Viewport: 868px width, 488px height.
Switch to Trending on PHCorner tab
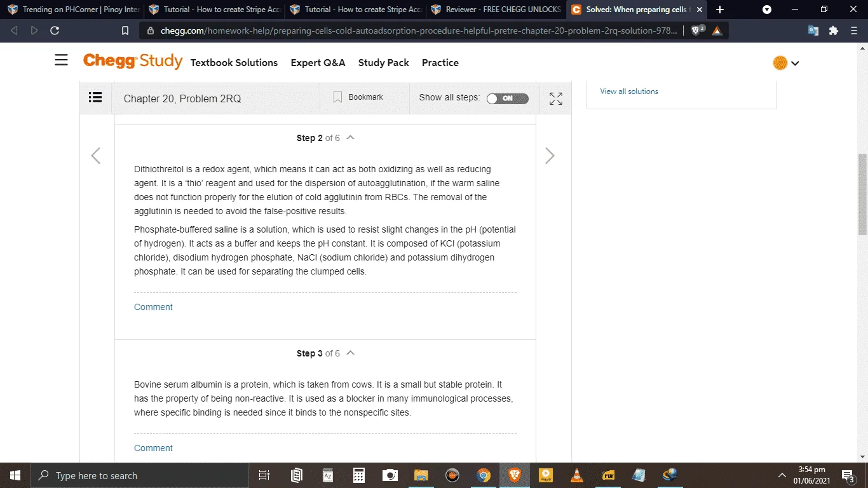pyautogui.click(x=72, y=10)
